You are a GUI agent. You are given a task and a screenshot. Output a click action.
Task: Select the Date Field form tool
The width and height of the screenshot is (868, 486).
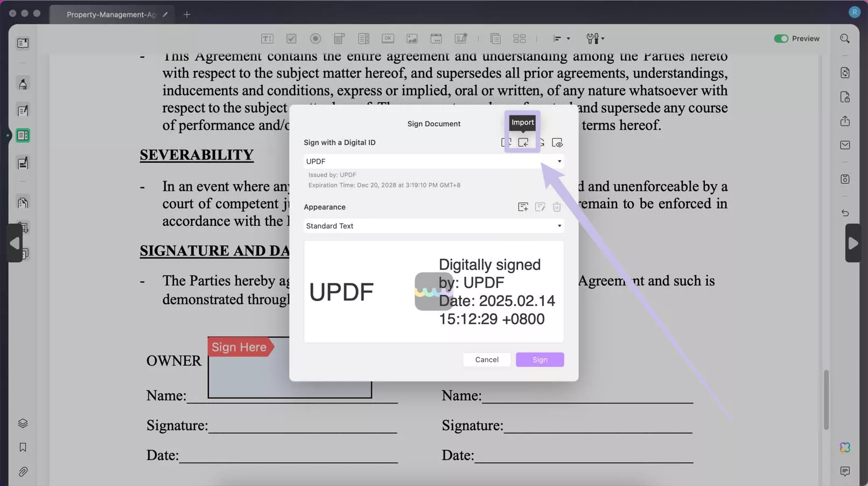(x=436, y=38)
